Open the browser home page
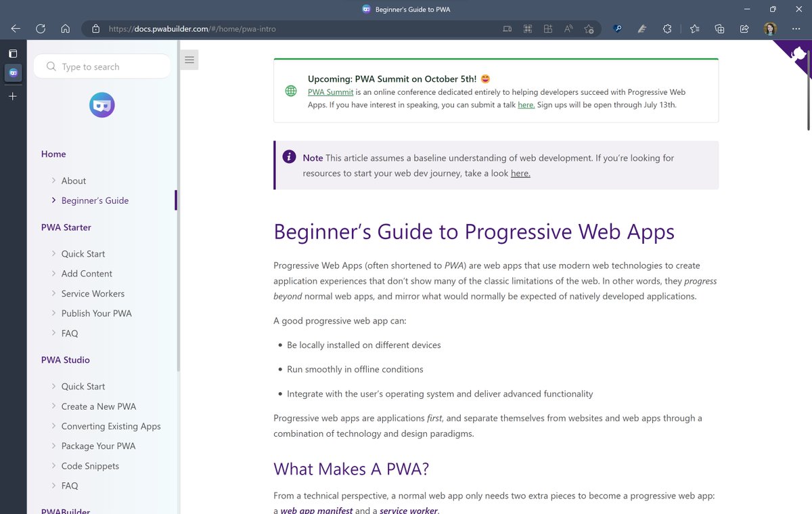 coord(65,29)
